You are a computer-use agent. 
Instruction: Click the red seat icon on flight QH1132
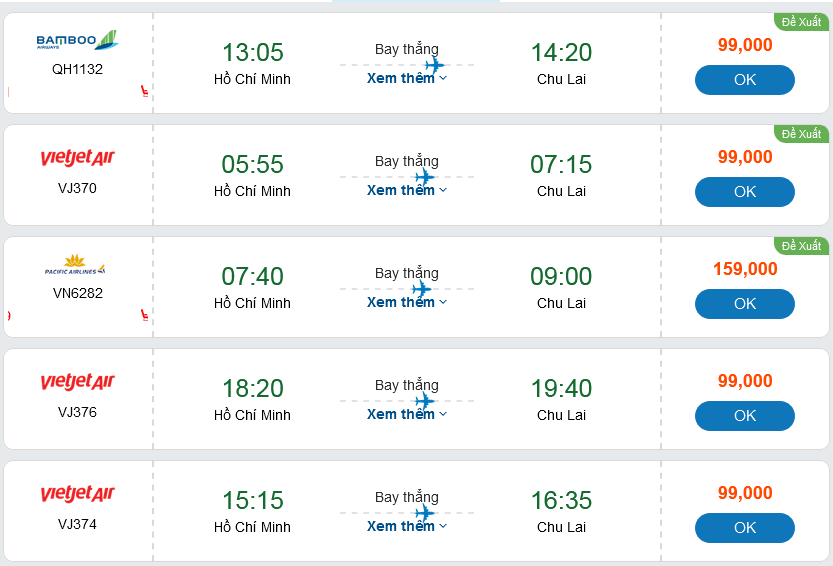145,93
